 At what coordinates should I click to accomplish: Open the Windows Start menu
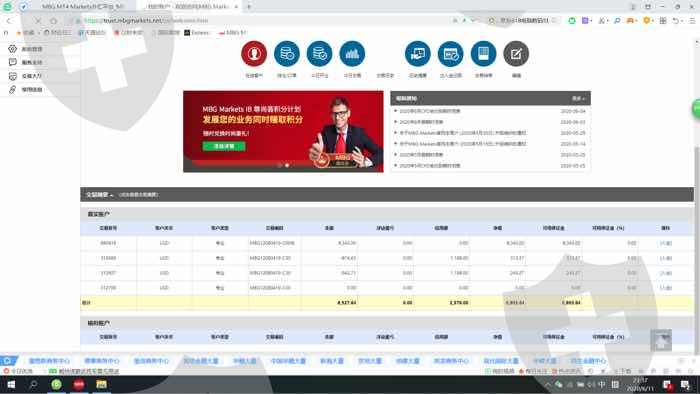(x=11, y=384)
